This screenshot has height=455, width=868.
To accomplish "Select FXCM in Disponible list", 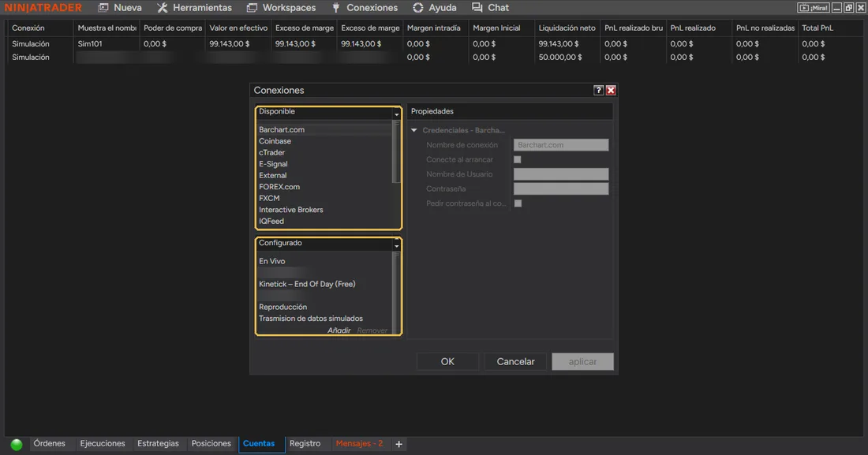I will point(325,198).
